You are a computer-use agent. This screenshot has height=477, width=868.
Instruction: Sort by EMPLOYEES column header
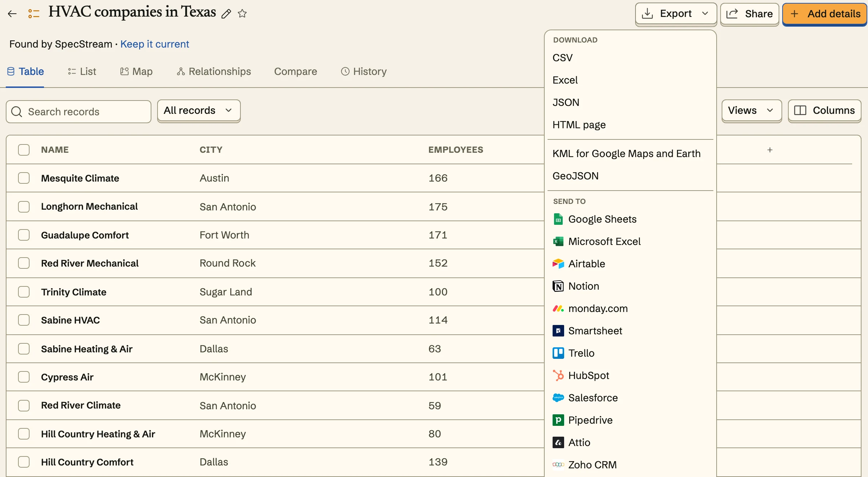click(x=456, y=150)
